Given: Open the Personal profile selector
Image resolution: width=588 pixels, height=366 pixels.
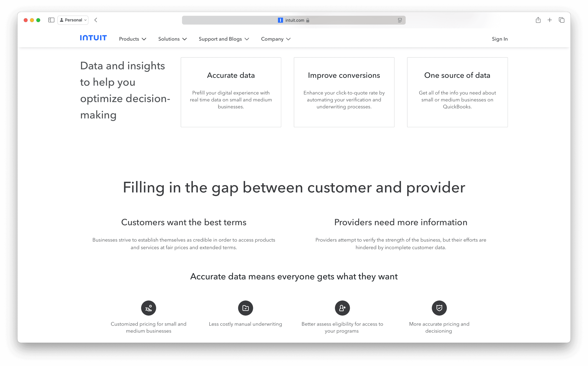Looking at the screenshot, I should (x=73, y=20).
